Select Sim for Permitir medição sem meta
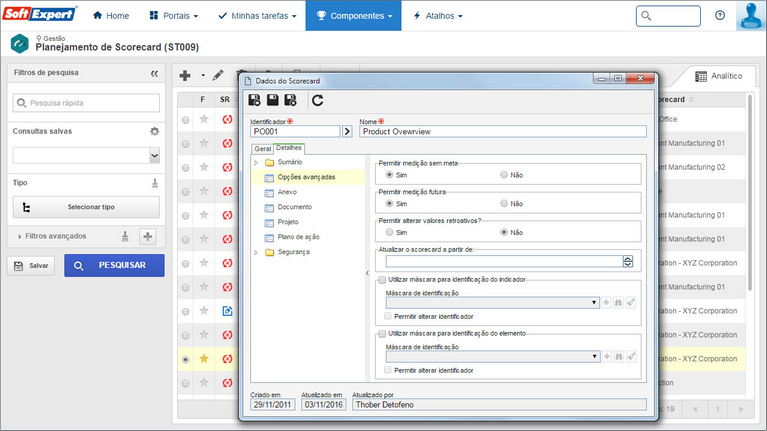The width and height of the screenshot is (767, 431). pos(389,175)
